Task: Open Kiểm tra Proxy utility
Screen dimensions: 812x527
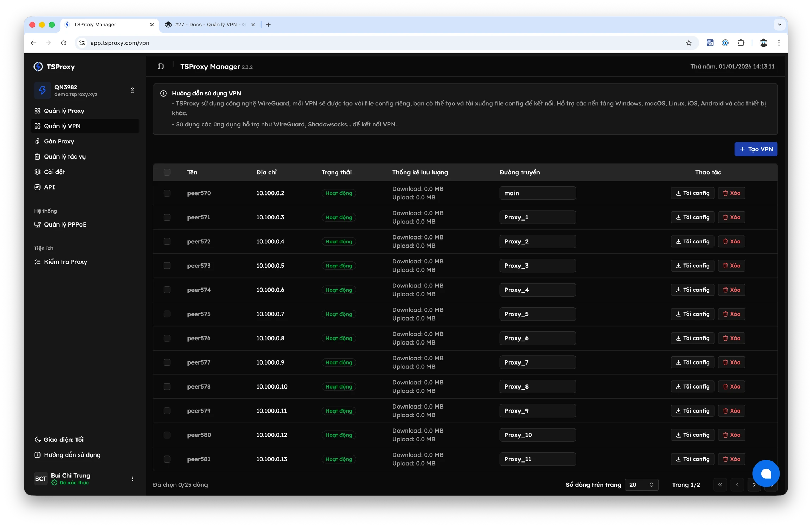Action: [85, 261]
